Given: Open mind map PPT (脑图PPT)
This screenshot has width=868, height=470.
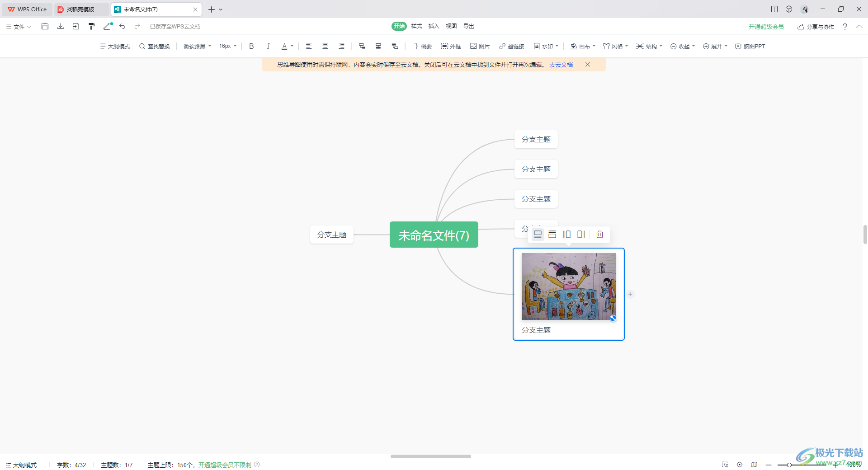Looking at the screenshot, I should (x=750, y=46).
